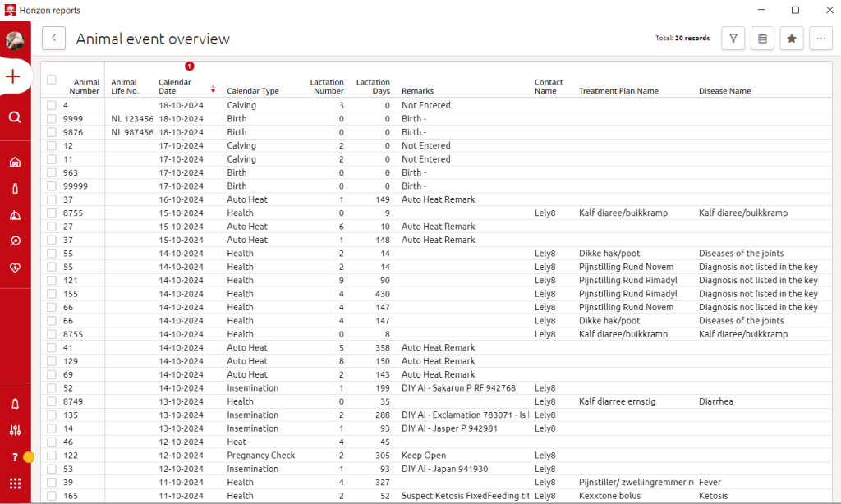Click the Diarrhea disease name
841x504 pixels.
click(x=715, y=401)
